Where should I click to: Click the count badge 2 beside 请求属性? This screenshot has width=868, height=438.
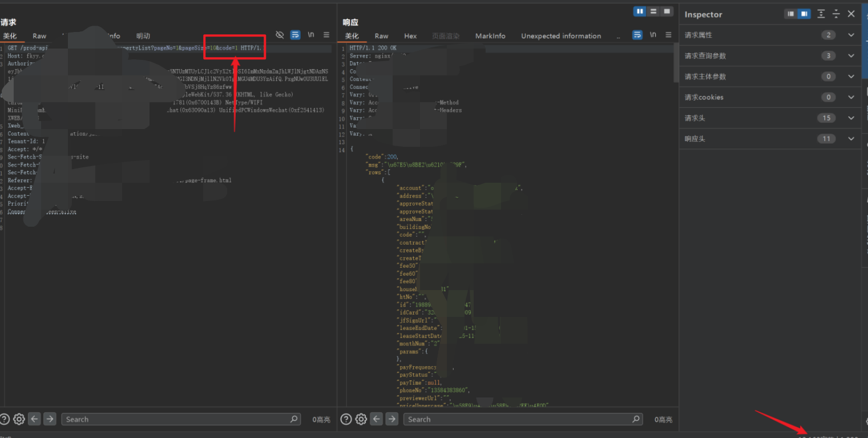[829, 35]
